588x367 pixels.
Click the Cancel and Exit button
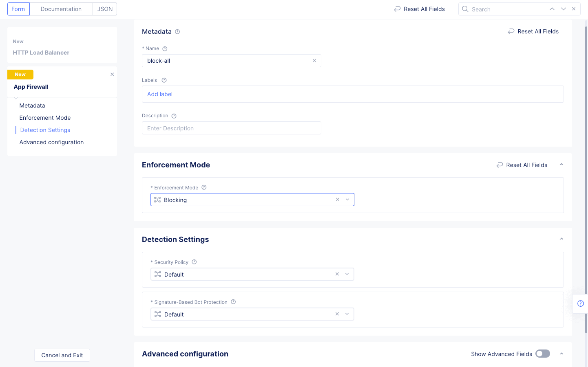click(62, 355)
